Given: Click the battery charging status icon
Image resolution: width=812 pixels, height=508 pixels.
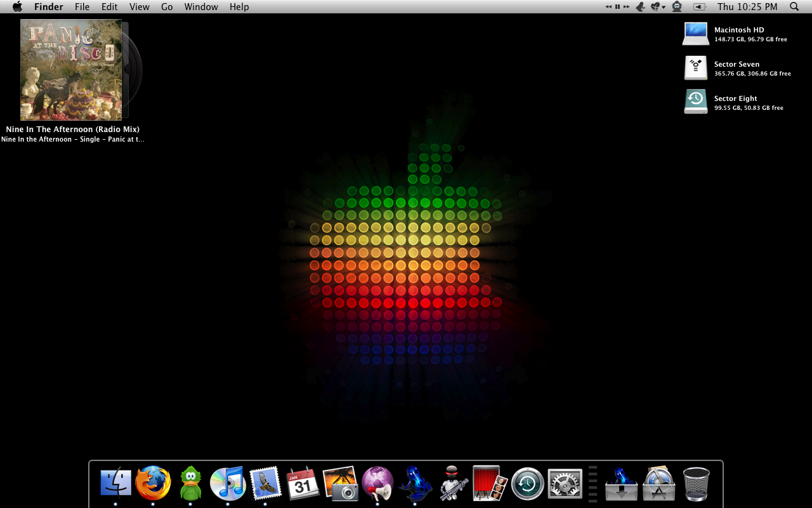Looking at the screenshot, I should (699, 6).
